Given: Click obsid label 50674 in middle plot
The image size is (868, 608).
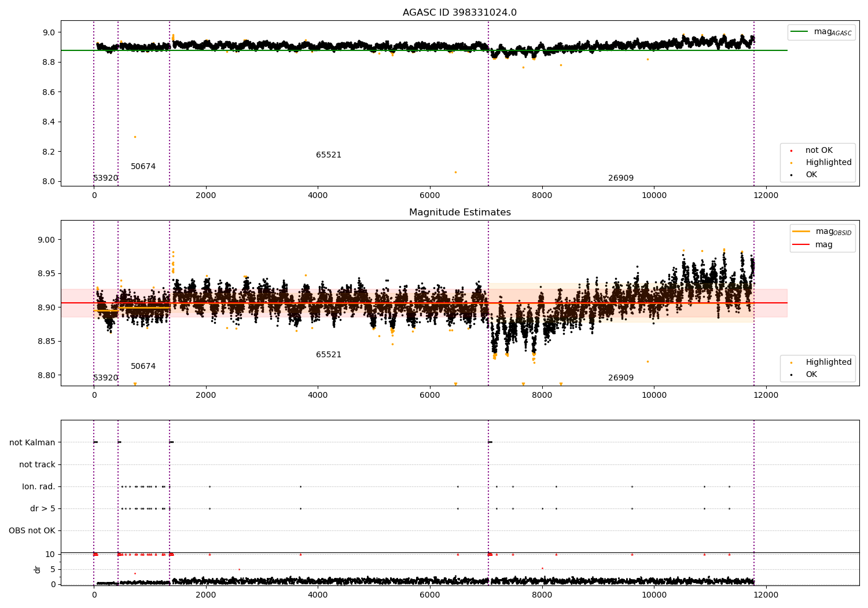Looking at the screenshot, I should tap(143, 367).
